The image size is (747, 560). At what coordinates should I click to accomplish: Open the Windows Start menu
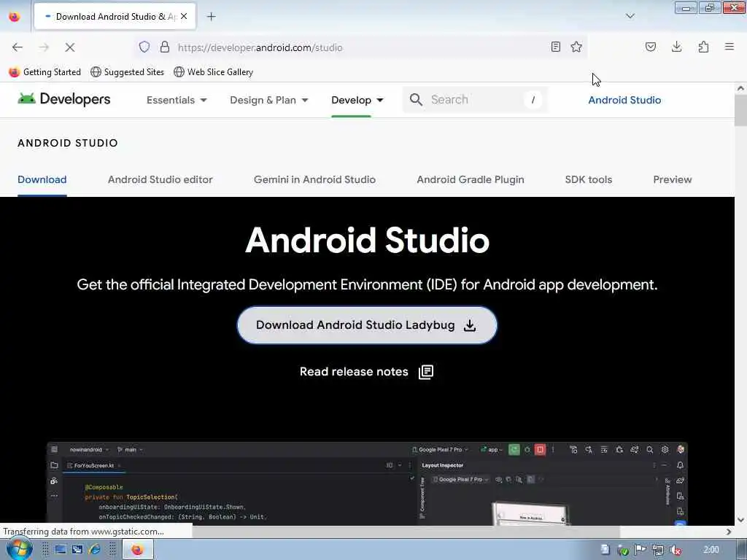pyautogui.click(x=18, y=549)
